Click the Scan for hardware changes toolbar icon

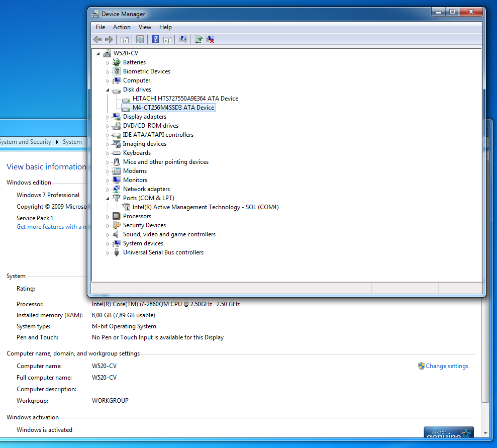point(183,40)
